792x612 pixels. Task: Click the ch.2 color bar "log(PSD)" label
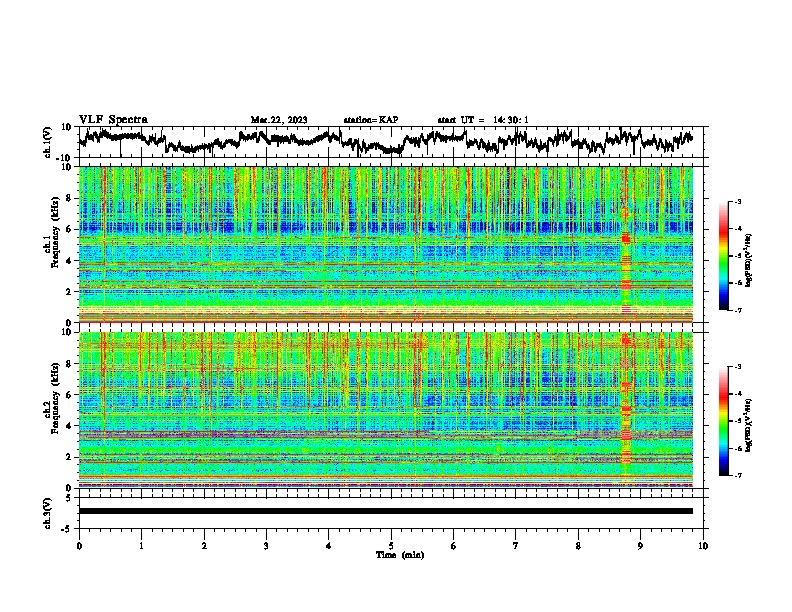tap(749, 425)
